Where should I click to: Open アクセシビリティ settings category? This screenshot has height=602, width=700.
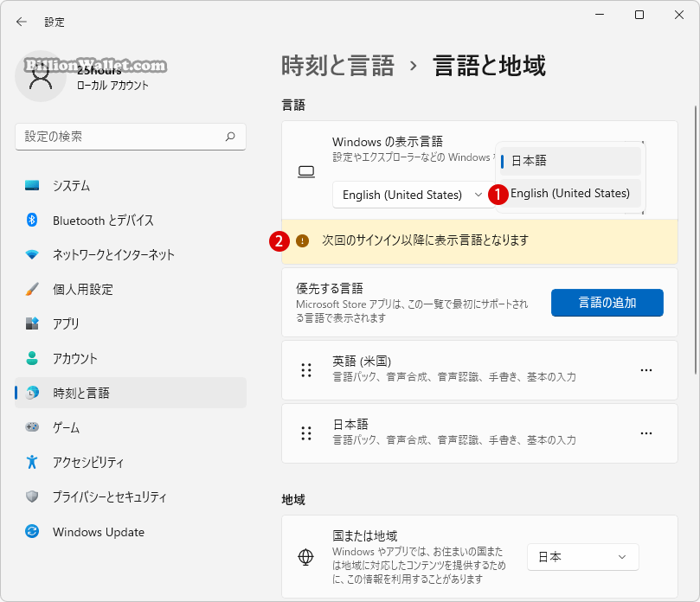click(x=131, y=462)
